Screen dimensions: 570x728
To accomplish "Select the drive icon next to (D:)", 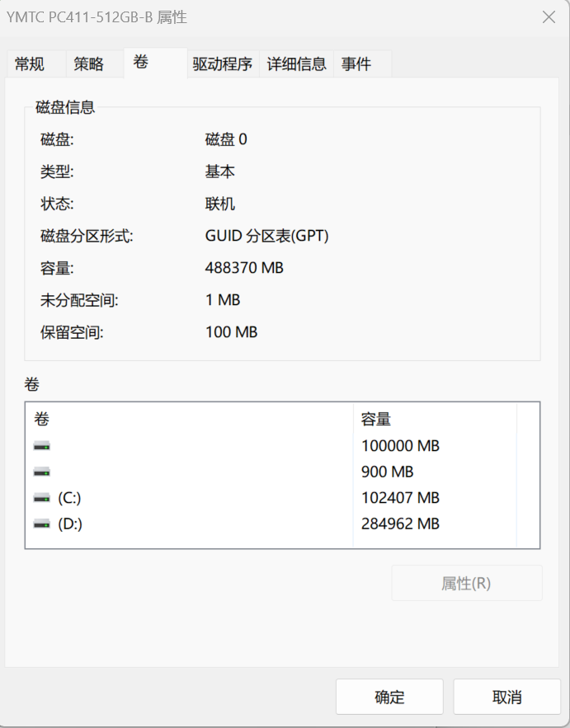I will (42, 524).
